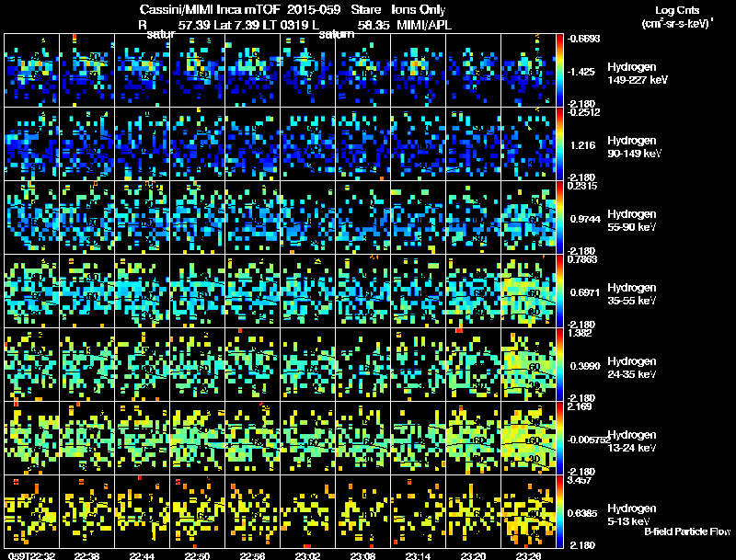
Task: Click the color bar beside Hydrogen 55-90 keV
Action: tap(559, 218)
